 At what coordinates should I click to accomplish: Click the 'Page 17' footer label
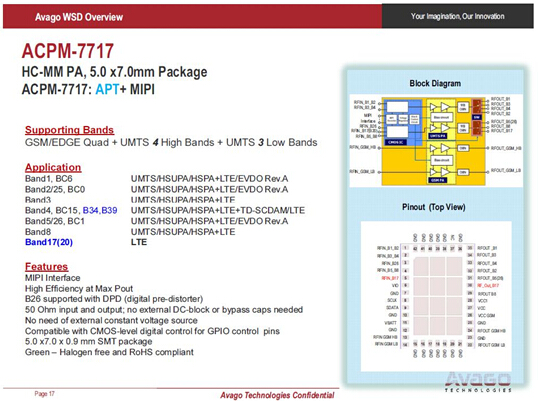click(44, 393)
